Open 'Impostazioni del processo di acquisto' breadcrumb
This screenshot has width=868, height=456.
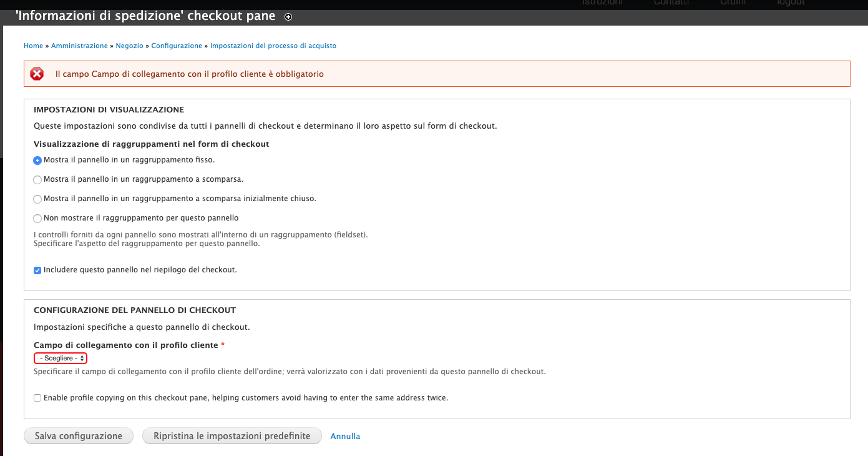(x=273, y=46)
